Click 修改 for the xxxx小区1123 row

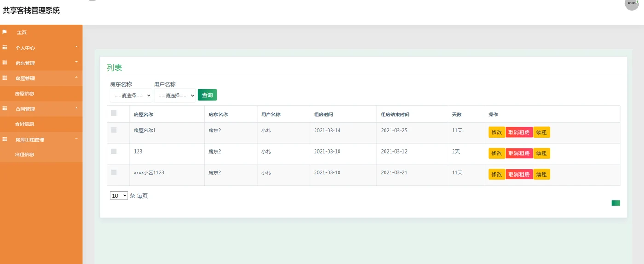pos(497,174)
